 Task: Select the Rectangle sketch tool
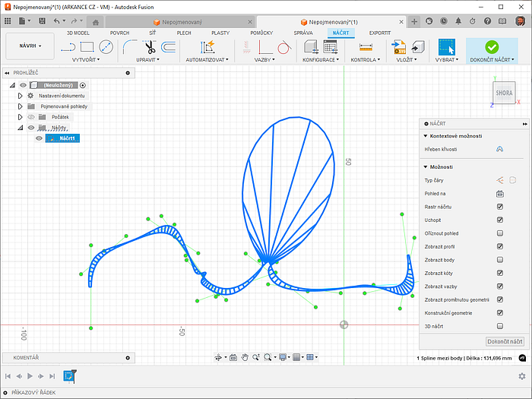[87, 46]
